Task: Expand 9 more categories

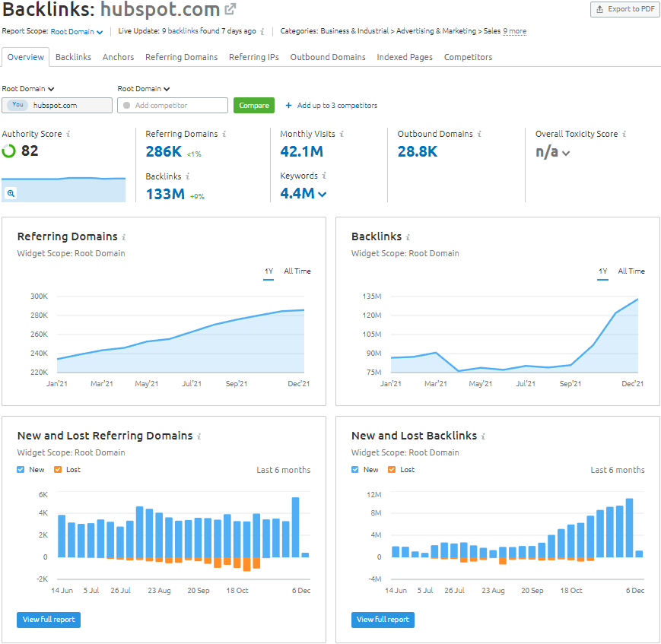Action: tap(514, 31)
